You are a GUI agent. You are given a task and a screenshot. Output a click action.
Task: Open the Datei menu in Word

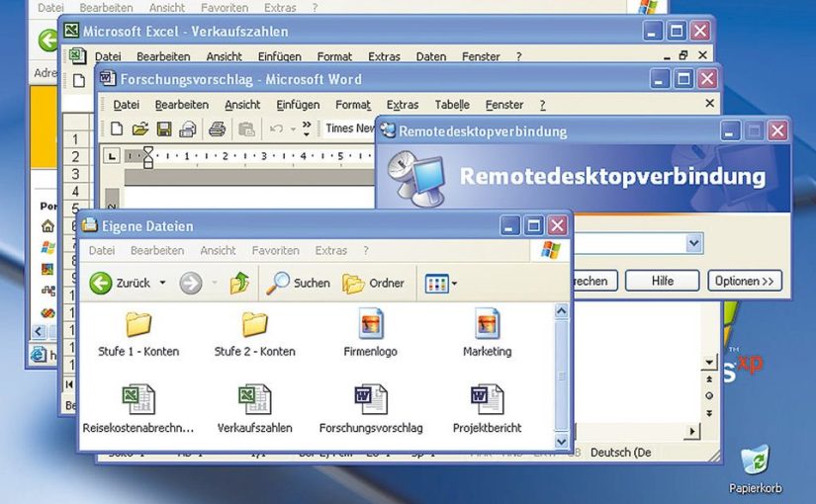click(127, 105)
